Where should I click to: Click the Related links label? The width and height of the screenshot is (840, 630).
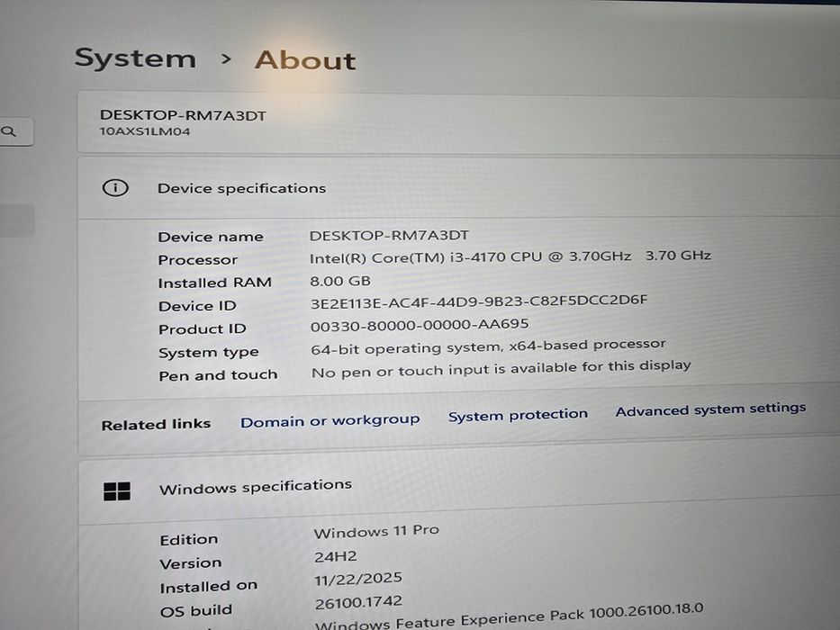click(x=156, y=424)
